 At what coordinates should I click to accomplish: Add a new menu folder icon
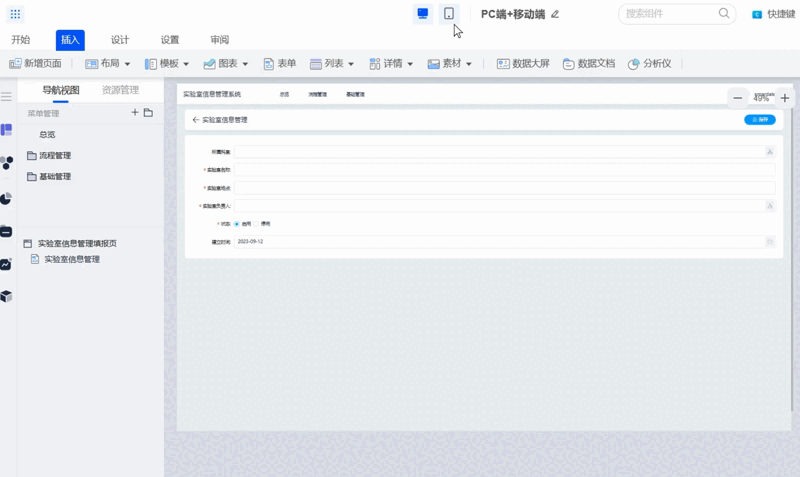[x=148, y=112]
